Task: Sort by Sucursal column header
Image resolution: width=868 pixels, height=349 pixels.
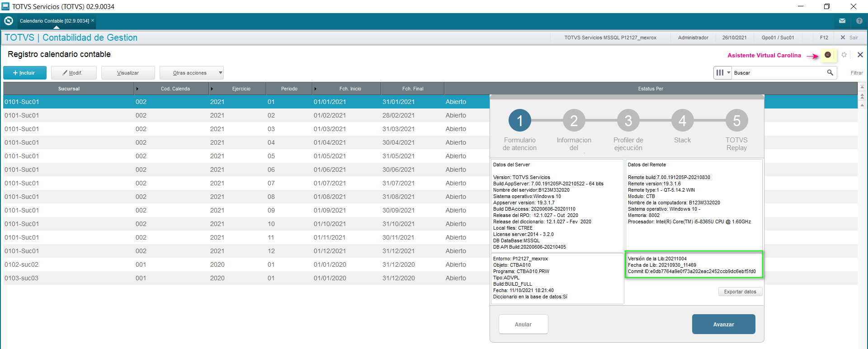Action: pyautogui.click(x=69, y=89)
